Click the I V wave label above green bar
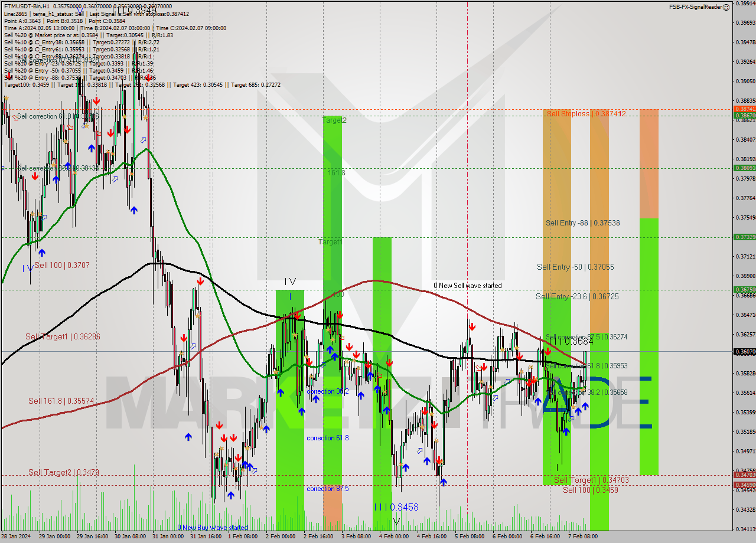756x543 pixels. pos(290,282)
